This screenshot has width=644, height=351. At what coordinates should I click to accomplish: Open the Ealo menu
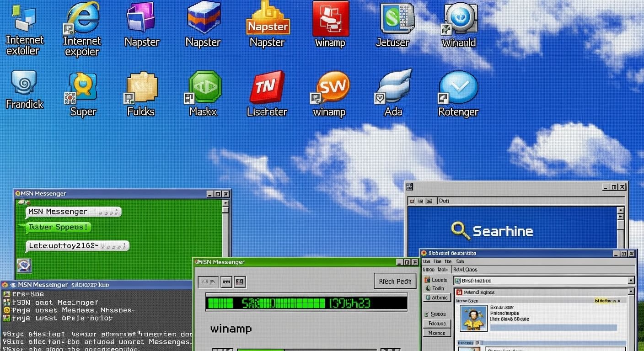460,261
